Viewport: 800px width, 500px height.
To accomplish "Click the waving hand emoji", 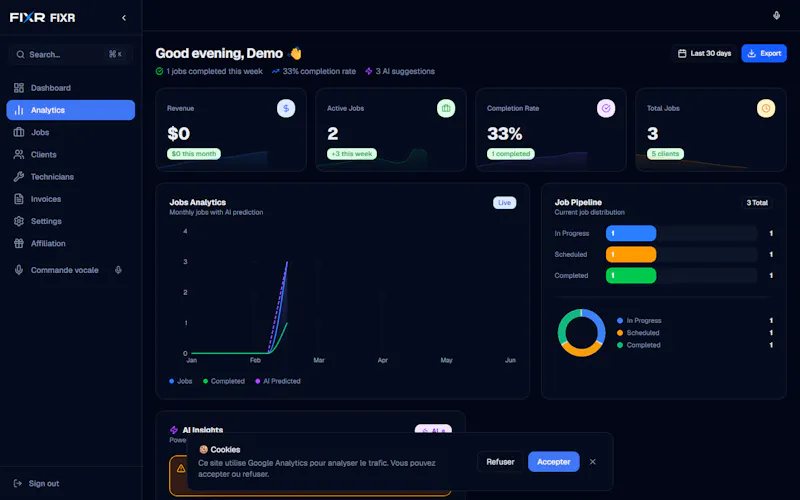I will (295, 53).
